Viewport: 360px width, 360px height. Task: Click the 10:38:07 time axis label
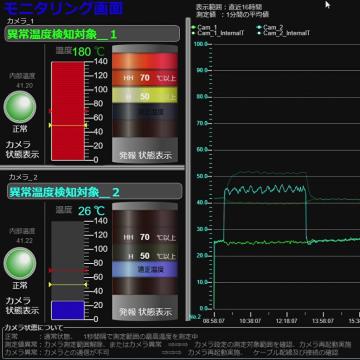[250, 321]
